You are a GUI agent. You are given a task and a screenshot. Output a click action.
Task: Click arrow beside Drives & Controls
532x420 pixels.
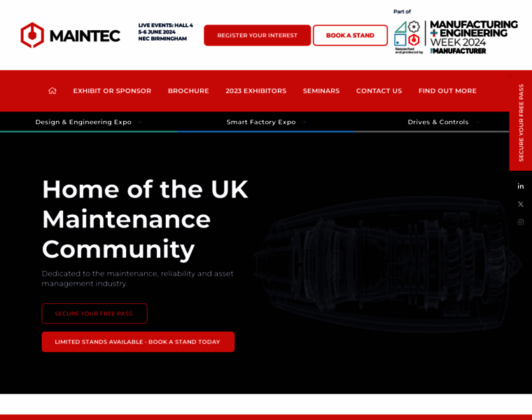point(477,122)
